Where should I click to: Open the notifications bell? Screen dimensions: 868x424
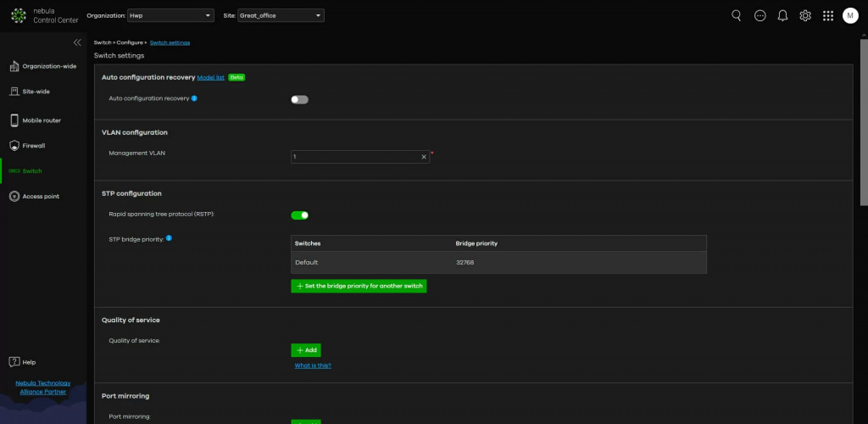click(x=782, y=15)
